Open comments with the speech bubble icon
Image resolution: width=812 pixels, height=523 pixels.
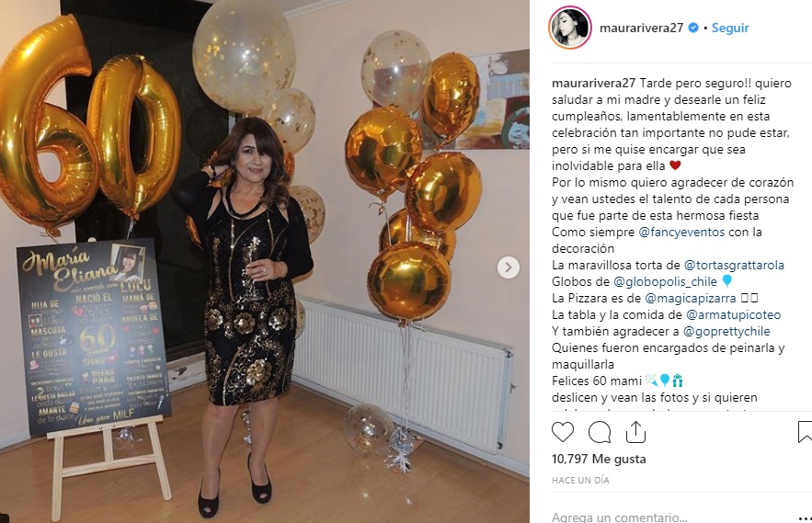click(600, 432)
